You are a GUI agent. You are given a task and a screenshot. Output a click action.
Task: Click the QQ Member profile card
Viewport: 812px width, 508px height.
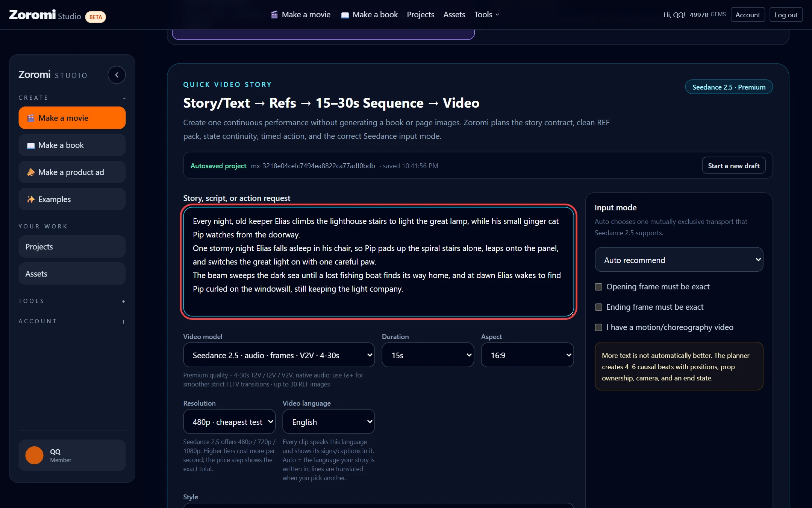(72, 455)
